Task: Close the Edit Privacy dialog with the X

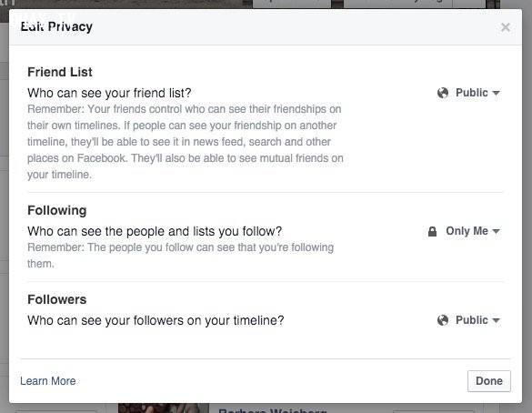Action: [506, 27]
